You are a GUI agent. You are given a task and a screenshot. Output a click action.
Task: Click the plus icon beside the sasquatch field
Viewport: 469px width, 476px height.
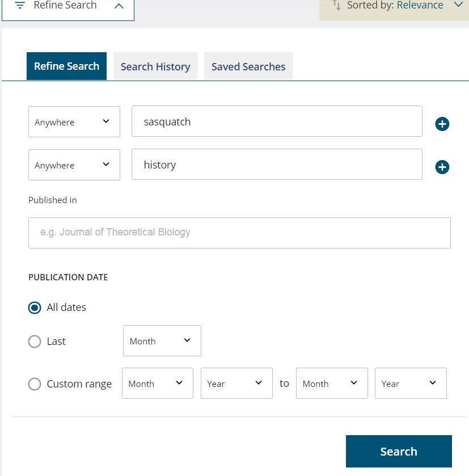[442, 124]
